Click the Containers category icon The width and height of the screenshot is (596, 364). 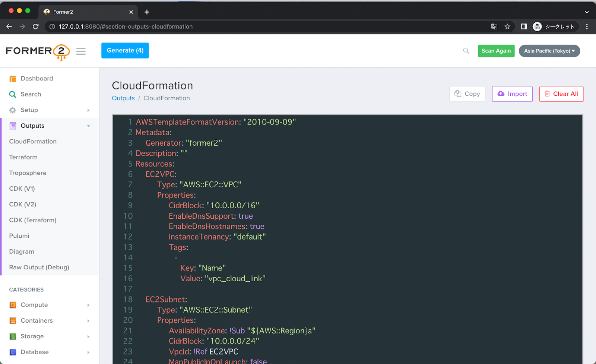[x=12, y=320]
